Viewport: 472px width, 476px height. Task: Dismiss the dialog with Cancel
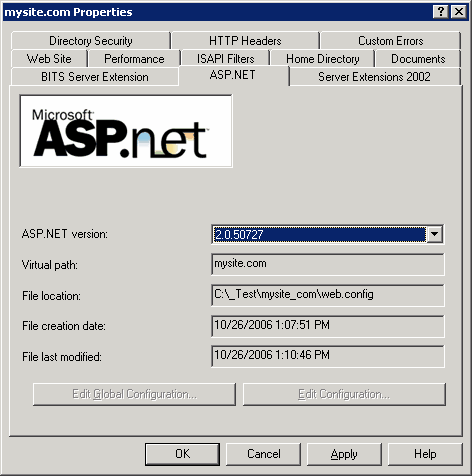[263, 454]
